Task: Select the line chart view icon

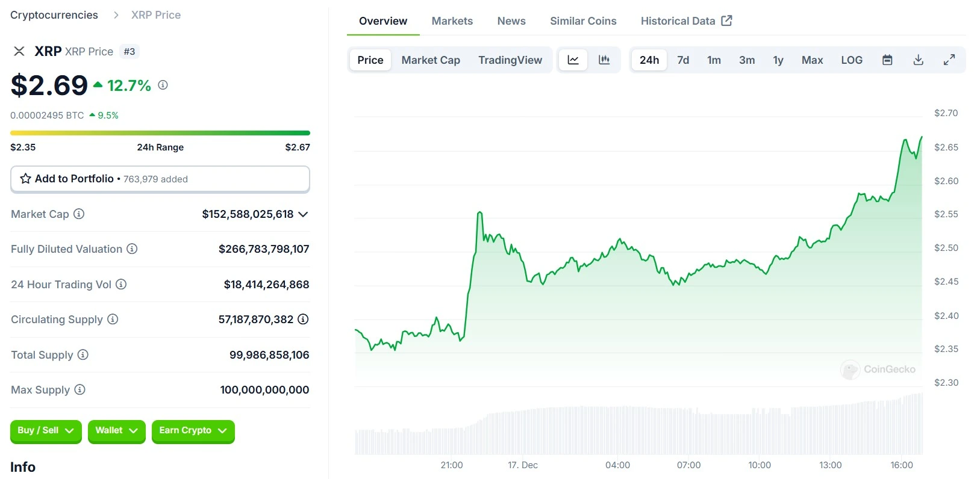Action: tap(573, 60)
